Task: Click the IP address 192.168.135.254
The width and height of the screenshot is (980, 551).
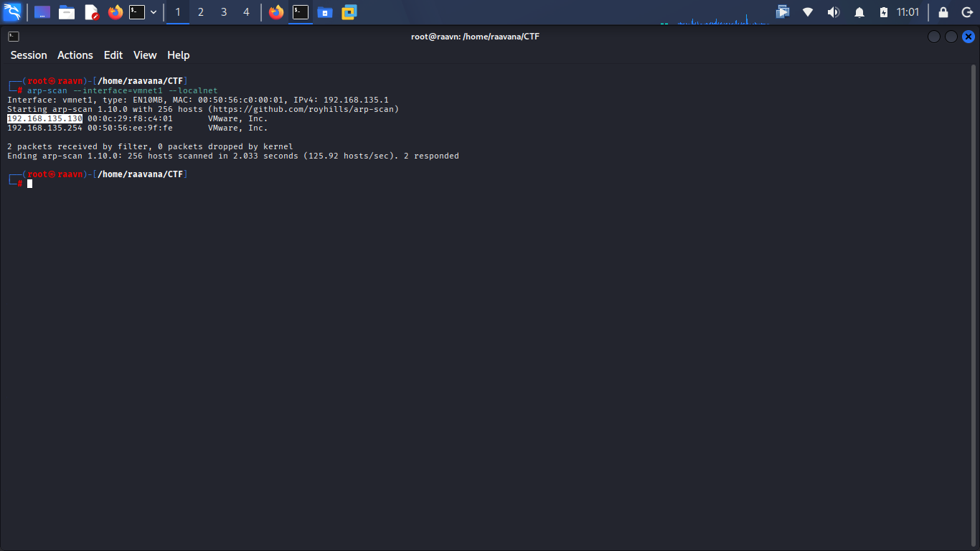Action: point(44,128)
